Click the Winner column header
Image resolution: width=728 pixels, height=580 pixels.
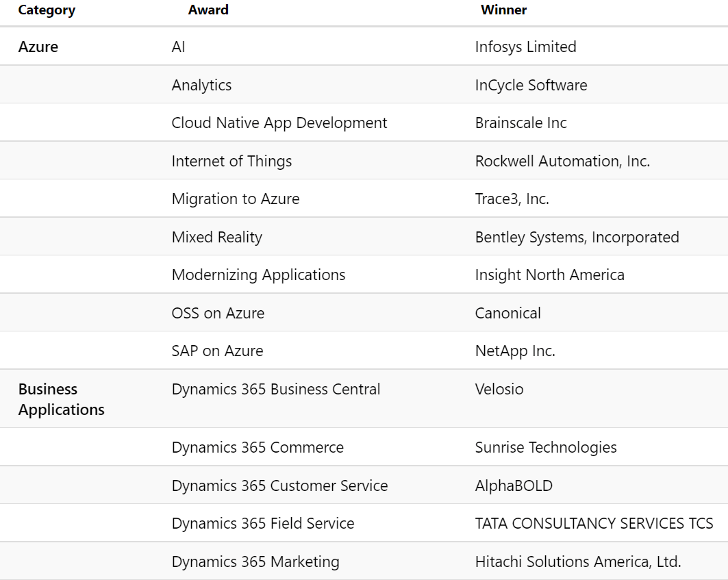504,10
